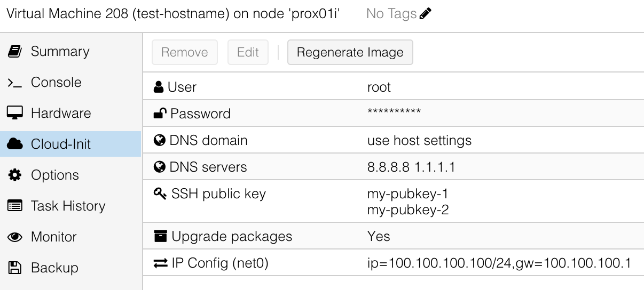This screenshot has height=290, width=644.
Task: Click the Cloud-Init cloud icon
Action: pyautogui.click(x=14, y=144)
